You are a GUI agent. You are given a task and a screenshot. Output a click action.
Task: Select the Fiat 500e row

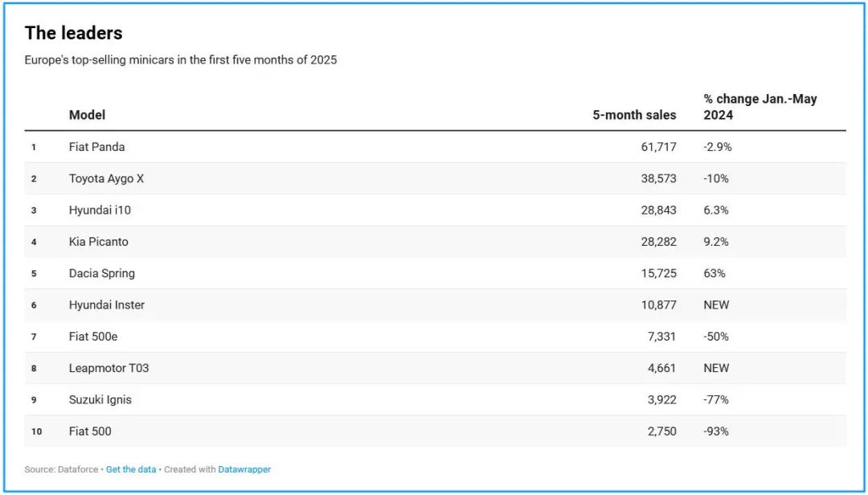tap(92, 337)
